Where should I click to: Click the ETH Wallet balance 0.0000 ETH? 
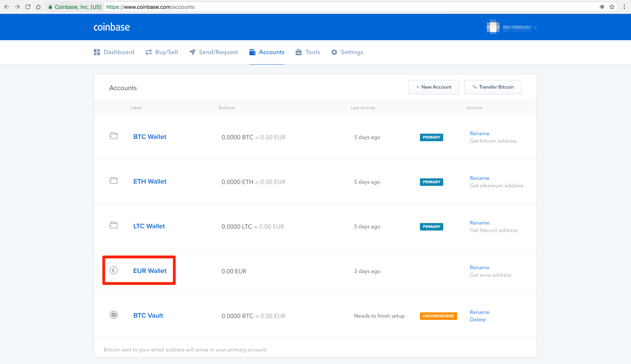[237, 182]
